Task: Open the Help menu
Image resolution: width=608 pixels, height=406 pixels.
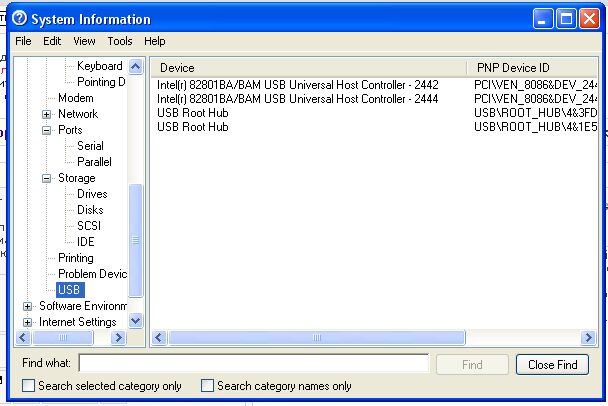Action: tap(154, 41)
